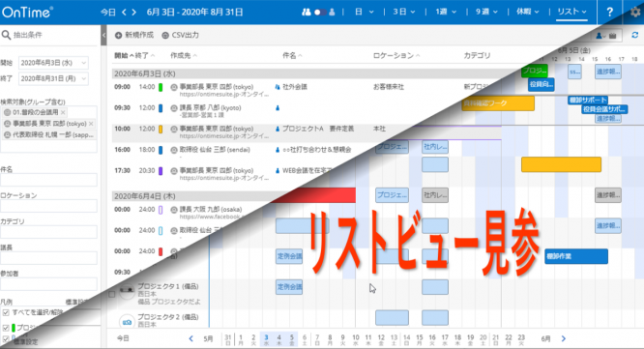Viewport: 644px width, 349px height.
Task: Collapse the left filter panel arrow
Action: pyautogui.click(x=103, y=36)
